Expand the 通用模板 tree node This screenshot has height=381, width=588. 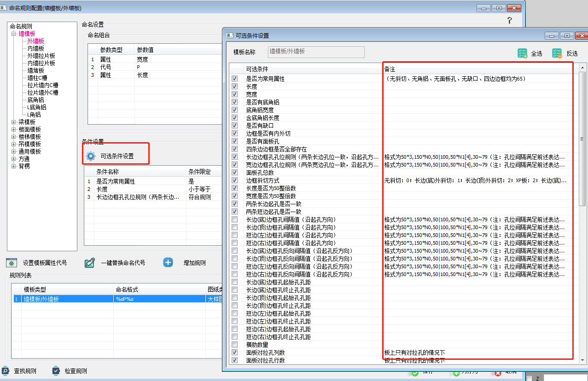coord(14,151)
